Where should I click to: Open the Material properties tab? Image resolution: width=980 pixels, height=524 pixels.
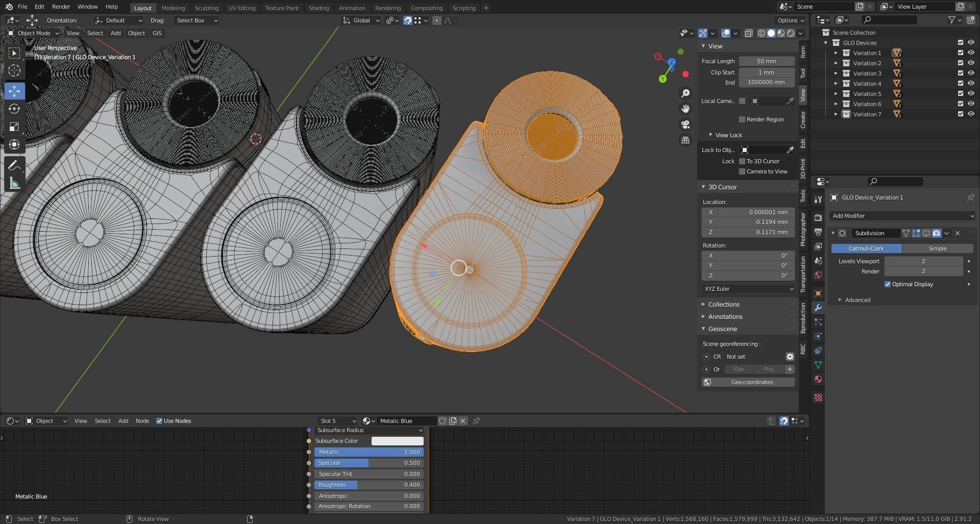(818, 379)
